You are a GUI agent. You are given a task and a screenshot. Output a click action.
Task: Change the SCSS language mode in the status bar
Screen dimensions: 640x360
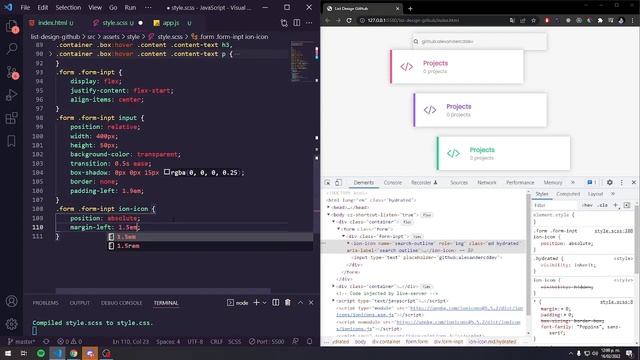(235, 341)
